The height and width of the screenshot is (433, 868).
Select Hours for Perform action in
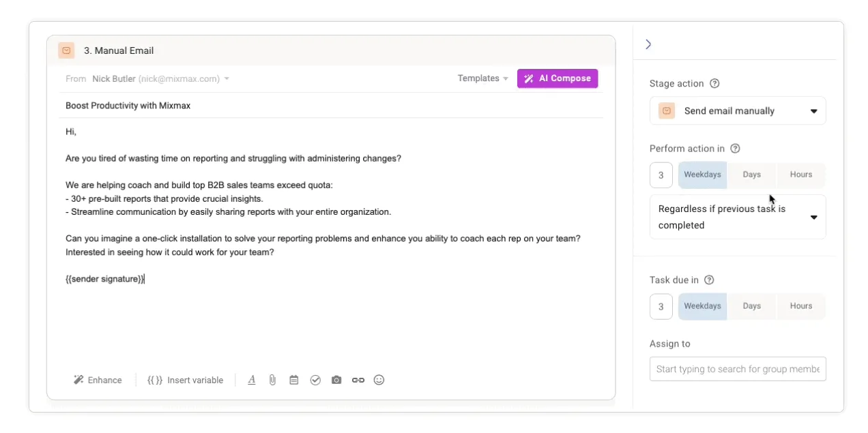click(x=801, y=175)
